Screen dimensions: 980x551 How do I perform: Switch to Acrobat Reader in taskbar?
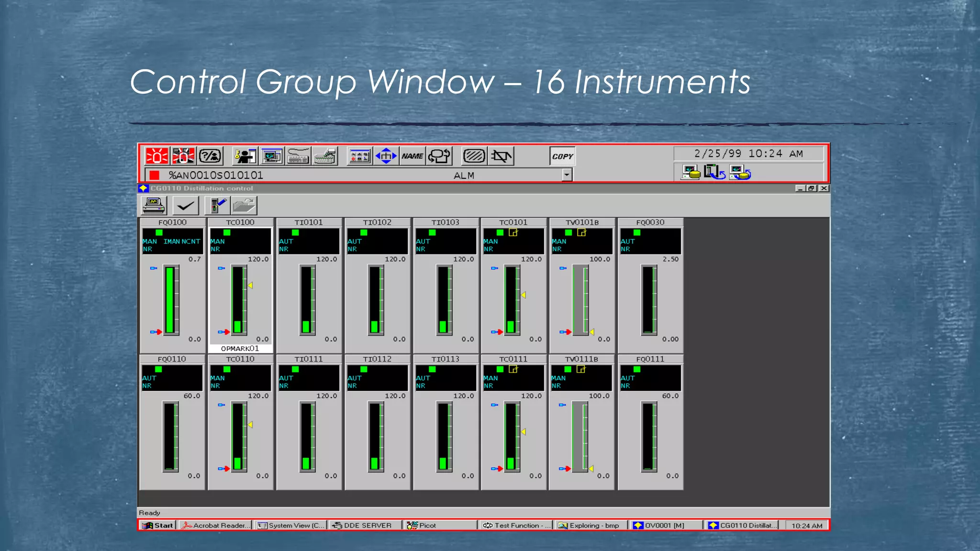216,525
